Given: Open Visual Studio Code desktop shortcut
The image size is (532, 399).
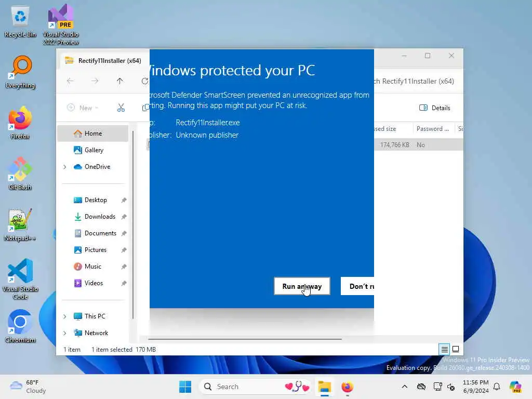Looking at the screenshot, I should point(20,279).
